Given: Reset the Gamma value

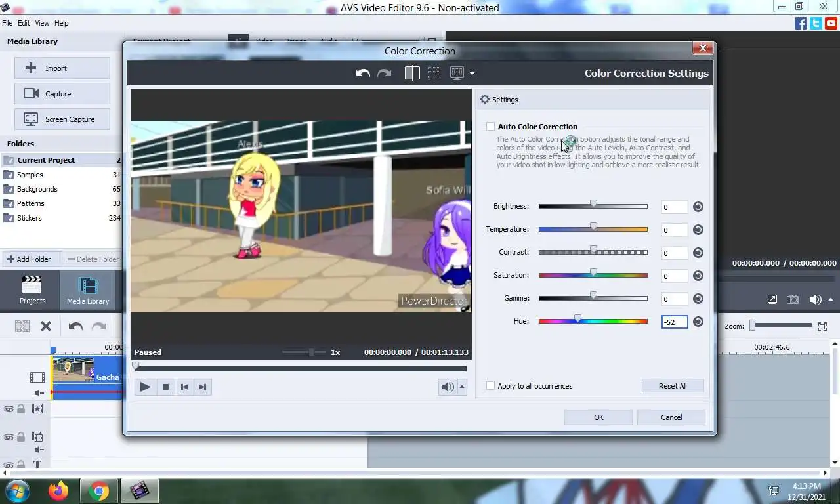Looking at the screenshot, I should [698, 299].
